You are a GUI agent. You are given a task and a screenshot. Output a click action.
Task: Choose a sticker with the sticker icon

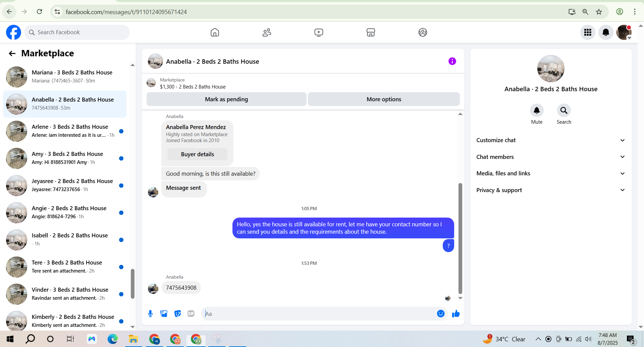(x=177, y=313)
